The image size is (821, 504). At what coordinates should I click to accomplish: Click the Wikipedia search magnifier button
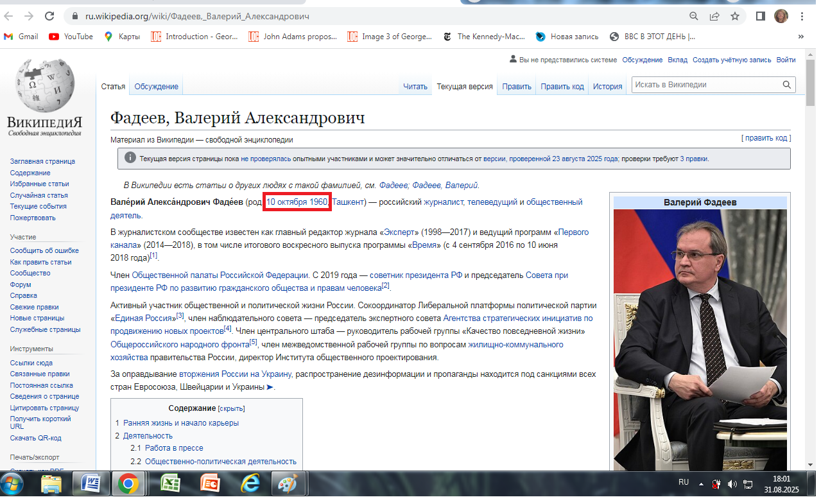787,85
